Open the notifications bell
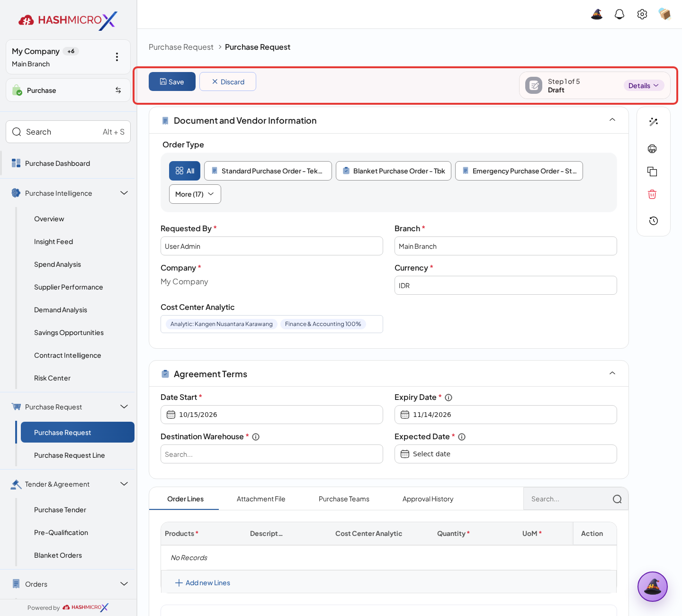This screenshot has width=682, height=616. tap(619, 14)
